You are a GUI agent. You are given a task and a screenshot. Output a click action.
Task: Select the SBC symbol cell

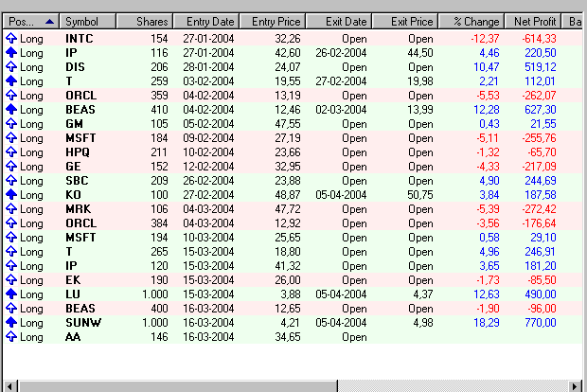click(x=77, y=181)
